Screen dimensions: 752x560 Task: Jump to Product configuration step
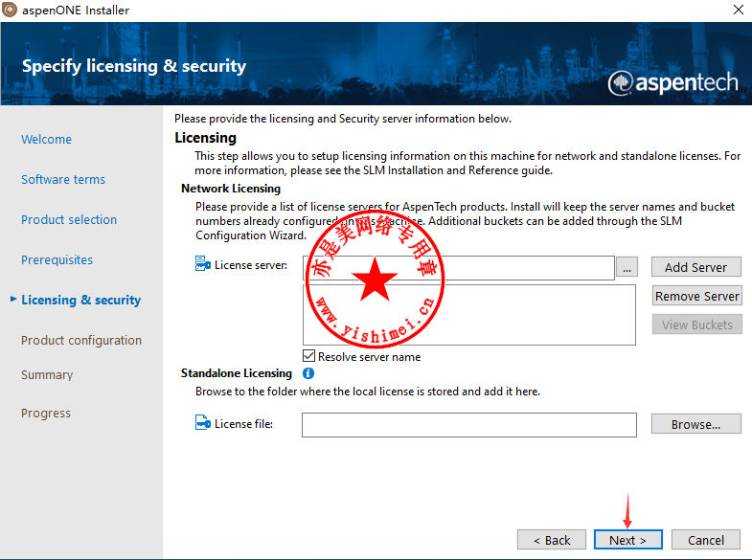point(81,341)
